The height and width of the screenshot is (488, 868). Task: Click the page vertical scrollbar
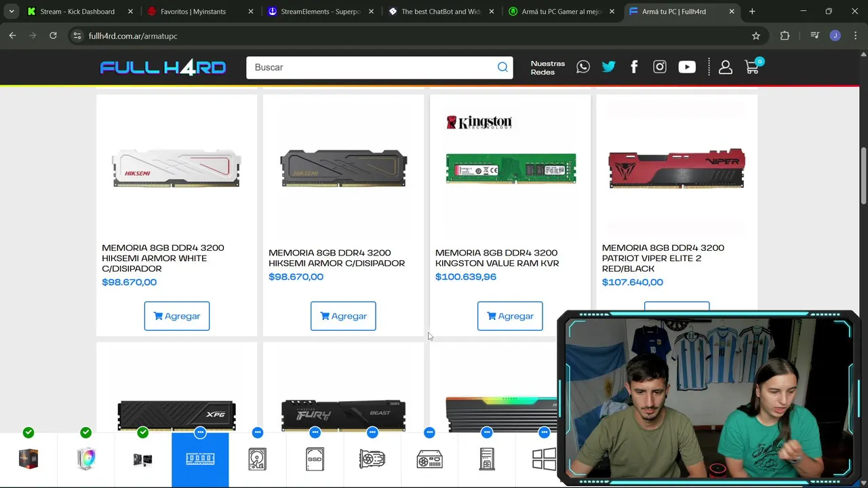click(863, 175)
